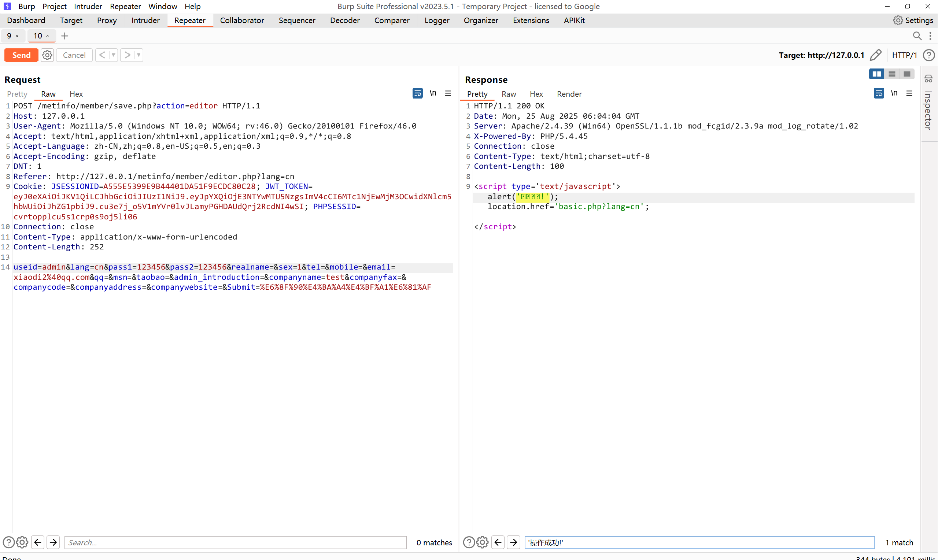The image size is (938, 560).
Task: Open the Intruder menu in menu bar
Action: coord(88,7)
